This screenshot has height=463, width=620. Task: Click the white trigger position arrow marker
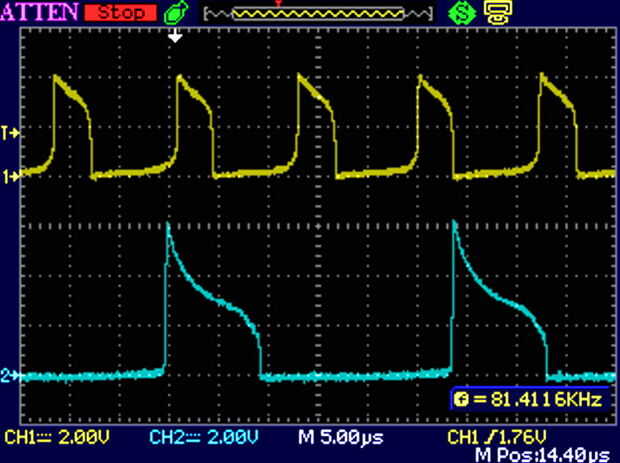pyautogui.click(x=175, y=36)
